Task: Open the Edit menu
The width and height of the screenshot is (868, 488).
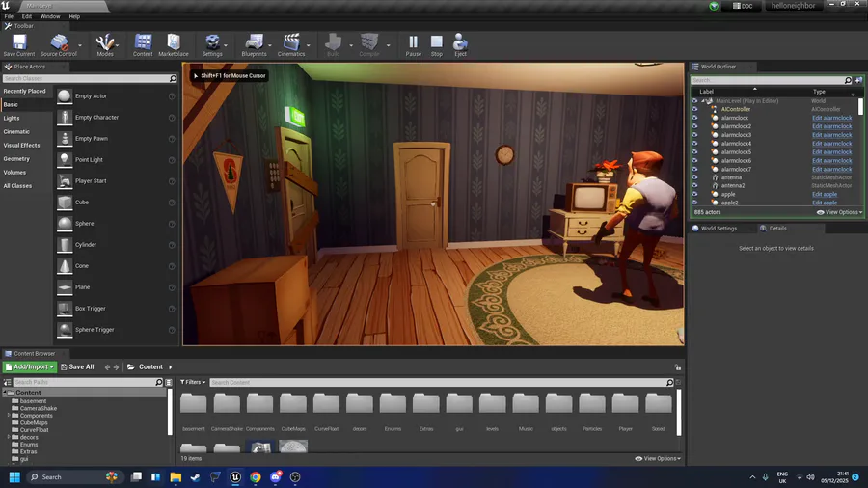Action: pyautogui.click(x=27, y=16)
